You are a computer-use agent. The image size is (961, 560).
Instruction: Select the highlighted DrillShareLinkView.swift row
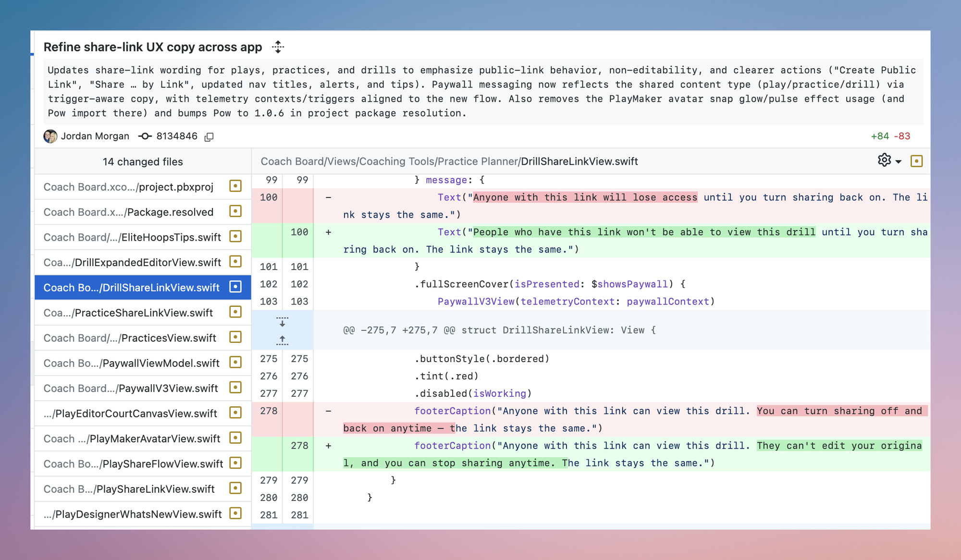143,287
